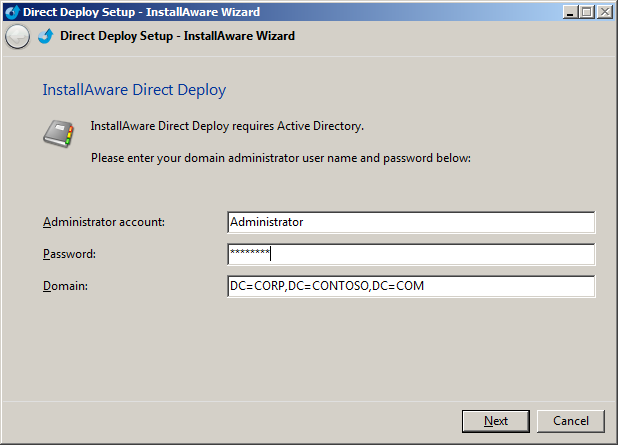The height and width of the screenshot is (445, 618).
Task: Click the 'Domain:' label
Action: [65, 286]
